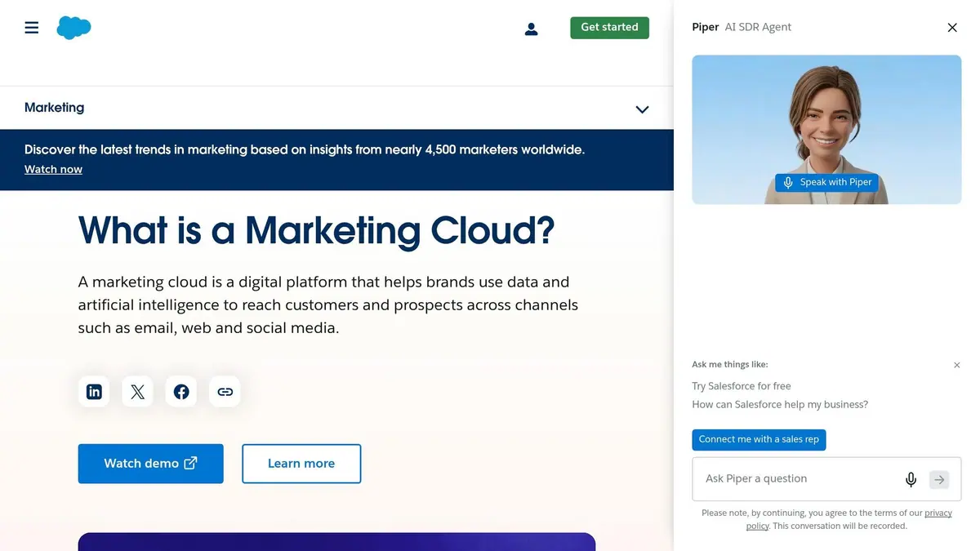Click the Salesforce cloud logo

click(73, 28)
